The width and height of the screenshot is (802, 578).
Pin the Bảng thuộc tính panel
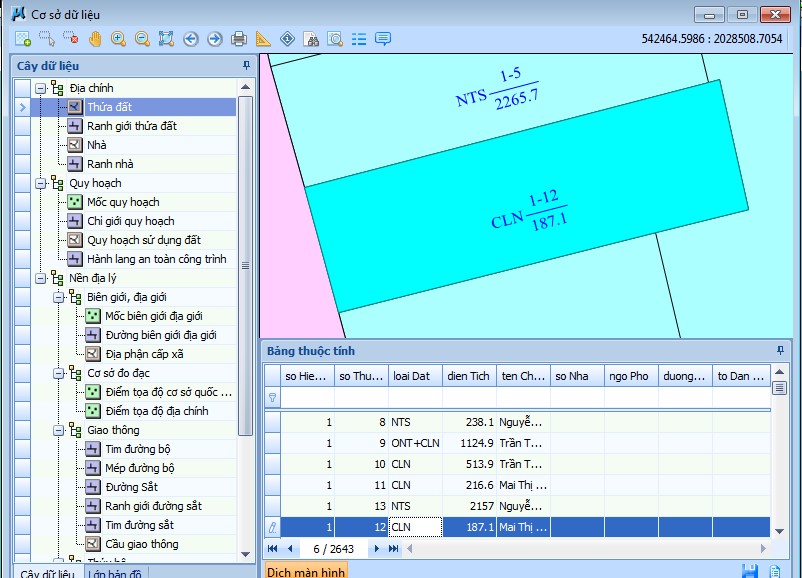[780, 351]
